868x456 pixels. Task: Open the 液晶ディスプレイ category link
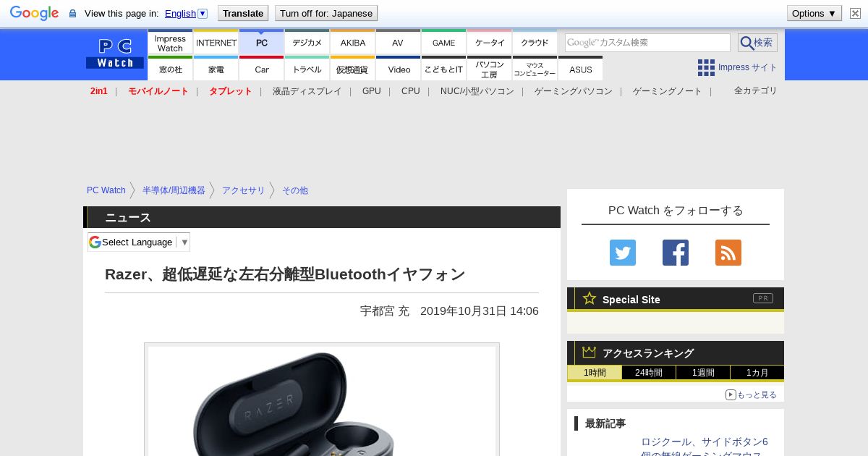tap(307, 91)
